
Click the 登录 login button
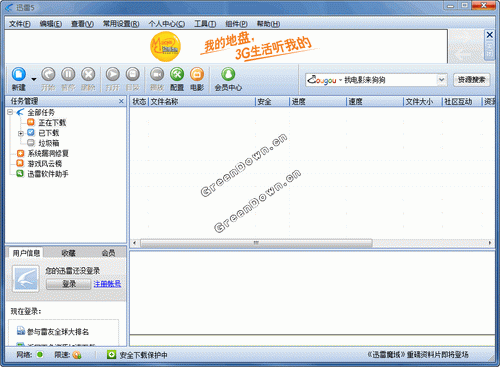tap(68, 284)
